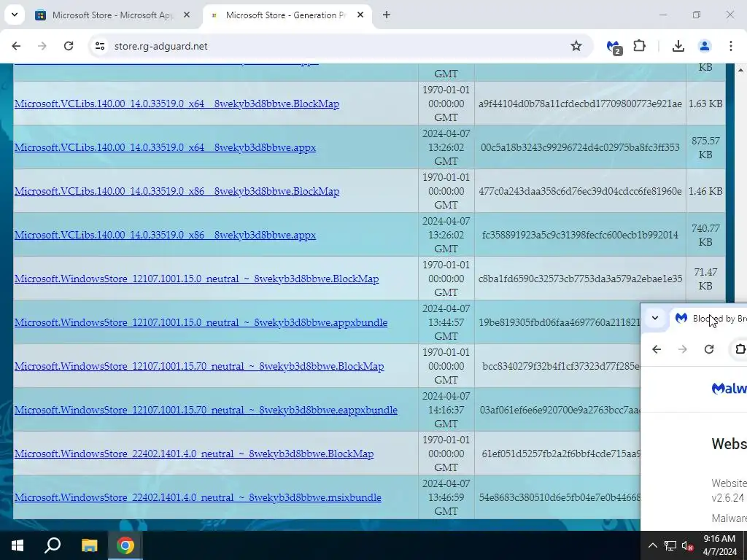Reload the store.rg-adguard.net page

coord(69,46)
